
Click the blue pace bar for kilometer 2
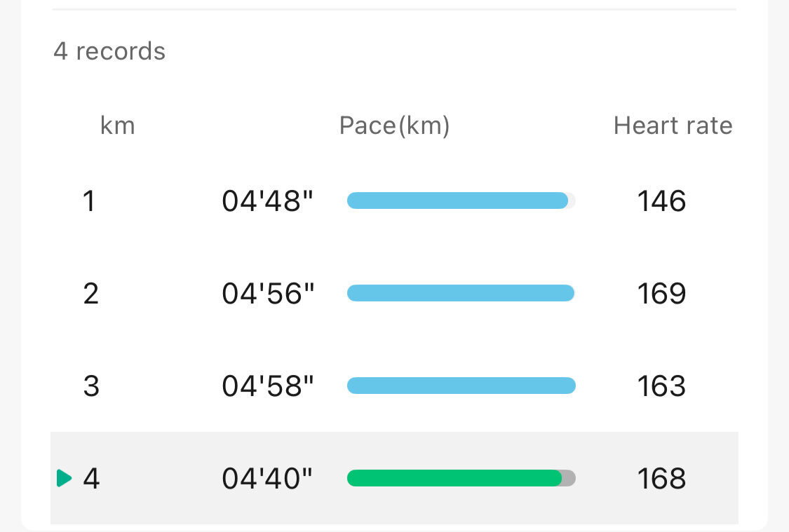pyautogui.click(x=461, y=294)
